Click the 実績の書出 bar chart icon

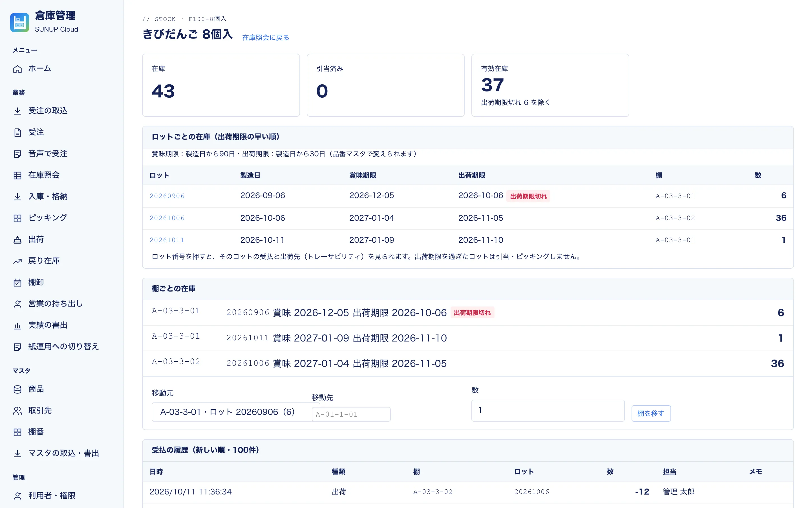coord(17,326)
